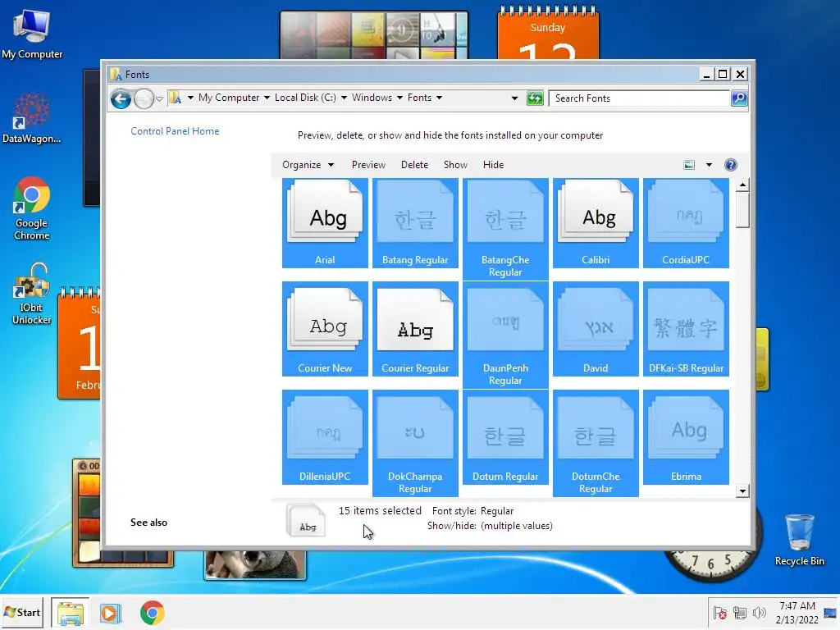Click the Back navigation arrow
Viewport: 840px width, 630px height.
pos(121,98)
